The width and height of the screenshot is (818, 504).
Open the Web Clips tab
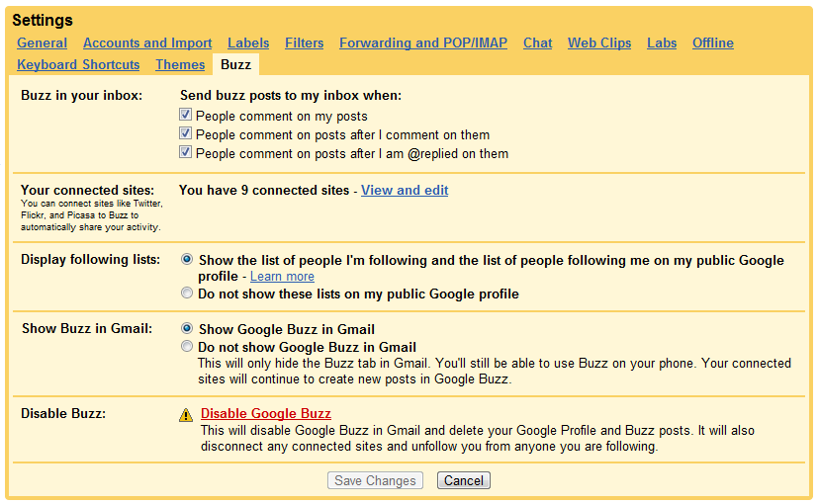599,43
